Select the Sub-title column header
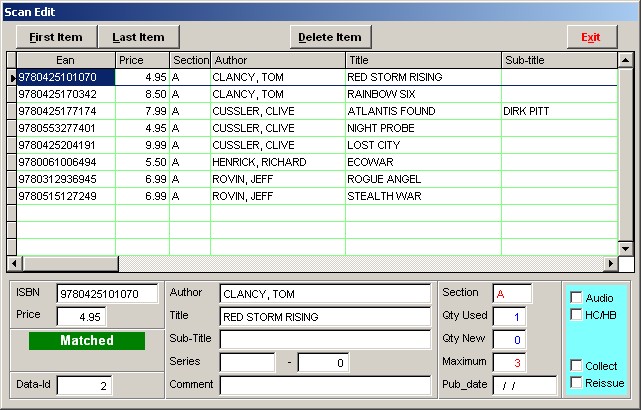Screen dimensions: 641x410 click(x=559, y=60)
